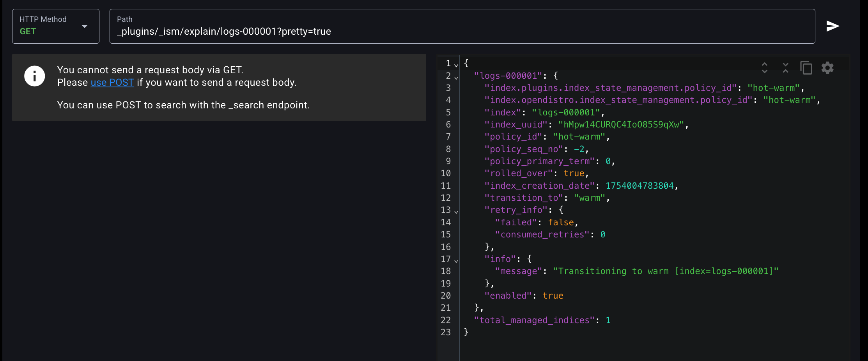Collapse the root object at line 1
The image size is (868, 361).
click(x=456, y=65)
